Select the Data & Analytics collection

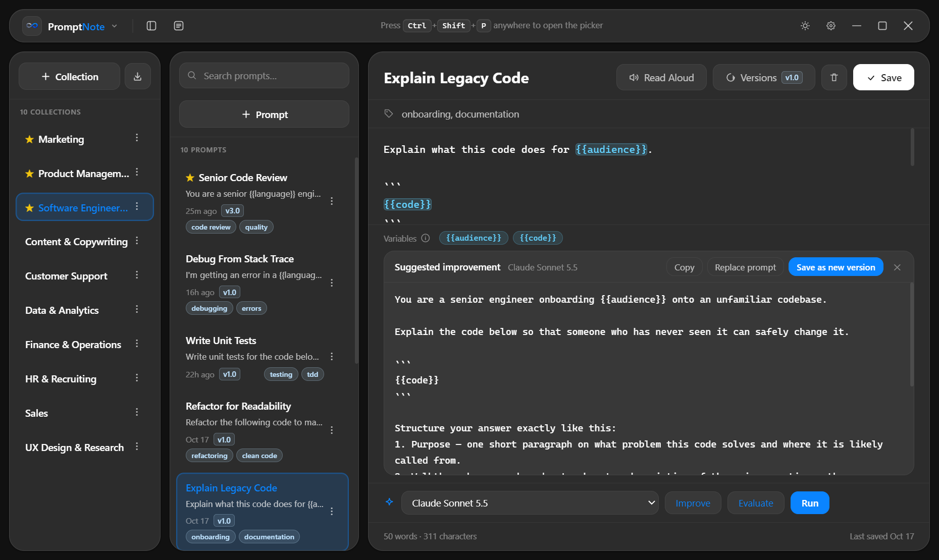point(84,310)
